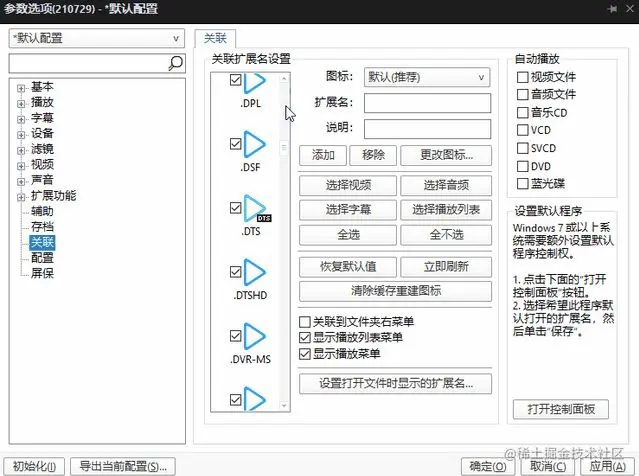Viewport: 639px width, 476px height.
Task: Enable 音频文件 autoplay checkbox
Action: coord(522,95)
